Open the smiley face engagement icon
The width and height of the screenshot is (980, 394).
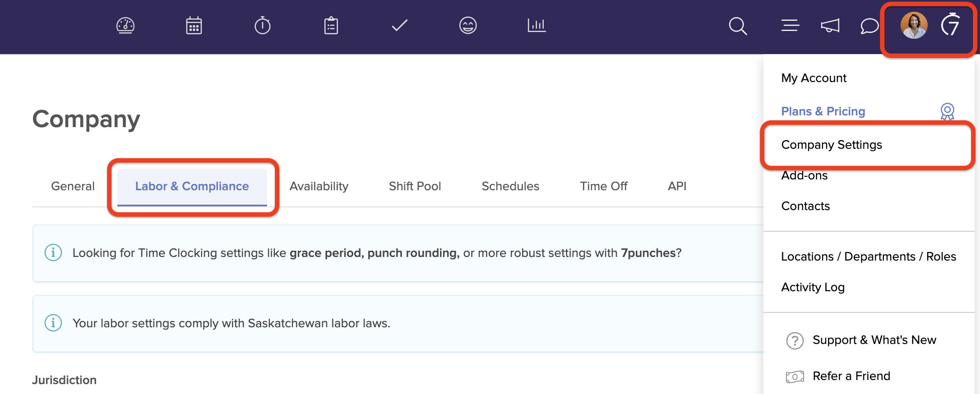pos(468,26)
